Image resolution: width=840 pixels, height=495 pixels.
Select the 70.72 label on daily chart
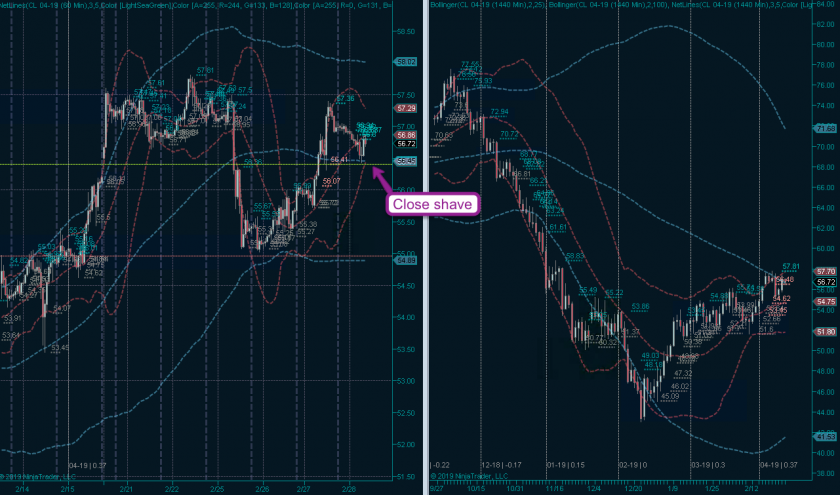coord(509,134)
